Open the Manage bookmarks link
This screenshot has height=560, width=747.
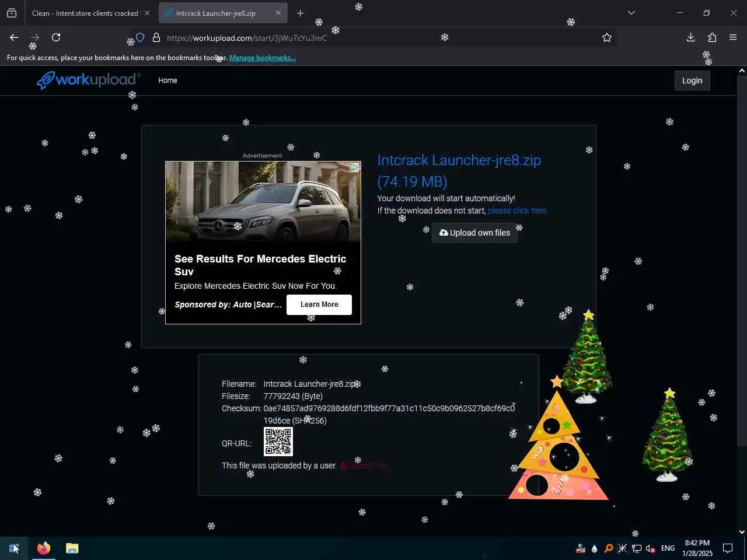coord(263,58)
